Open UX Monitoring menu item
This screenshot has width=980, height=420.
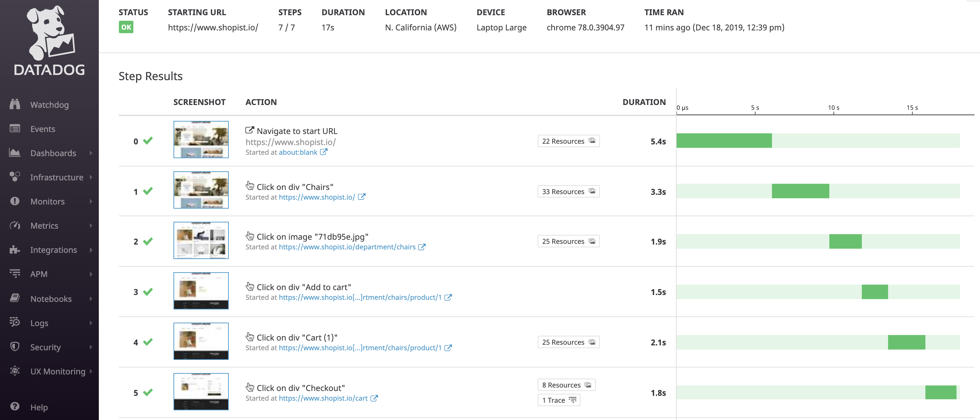[58, 371]
